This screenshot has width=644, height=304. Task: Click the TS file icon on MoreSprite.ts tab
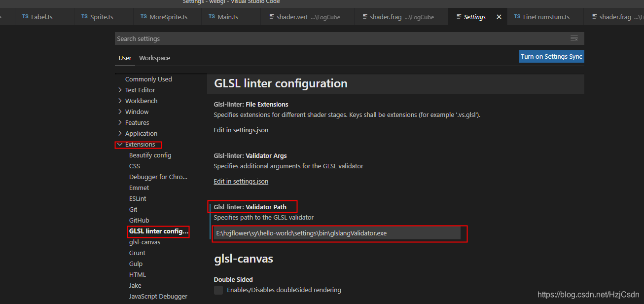coord(144,17)
